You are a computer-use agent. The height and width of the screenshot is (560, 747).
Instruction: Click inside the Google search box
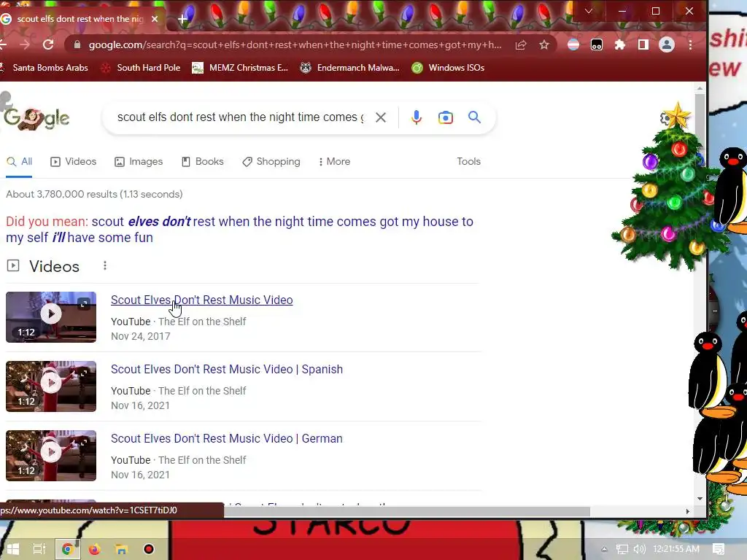tap(240, 117)
